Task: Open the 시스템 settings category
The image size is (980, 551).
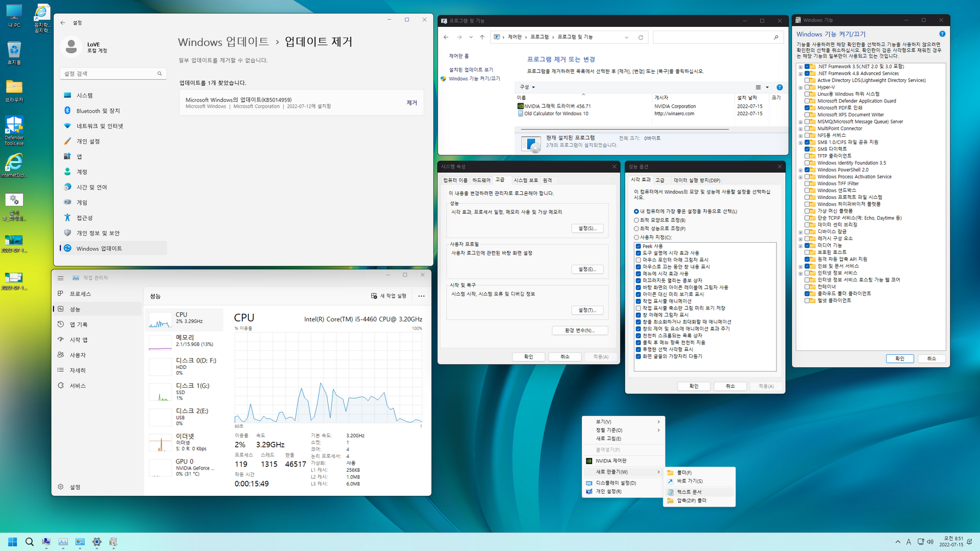Action: click(113, 95)
